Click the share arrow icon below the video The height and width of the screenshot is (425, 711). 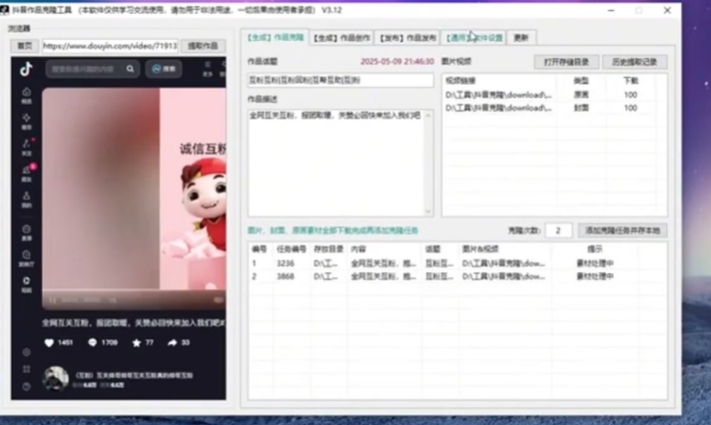(x=173, y=343)
